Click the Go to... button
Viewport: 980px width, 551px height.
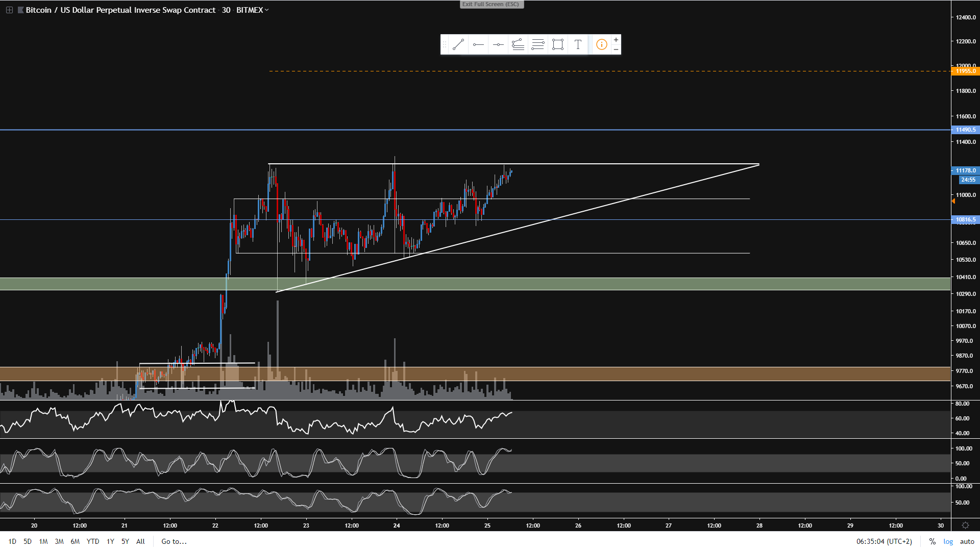pyautogui.click(x=174, y=541)
